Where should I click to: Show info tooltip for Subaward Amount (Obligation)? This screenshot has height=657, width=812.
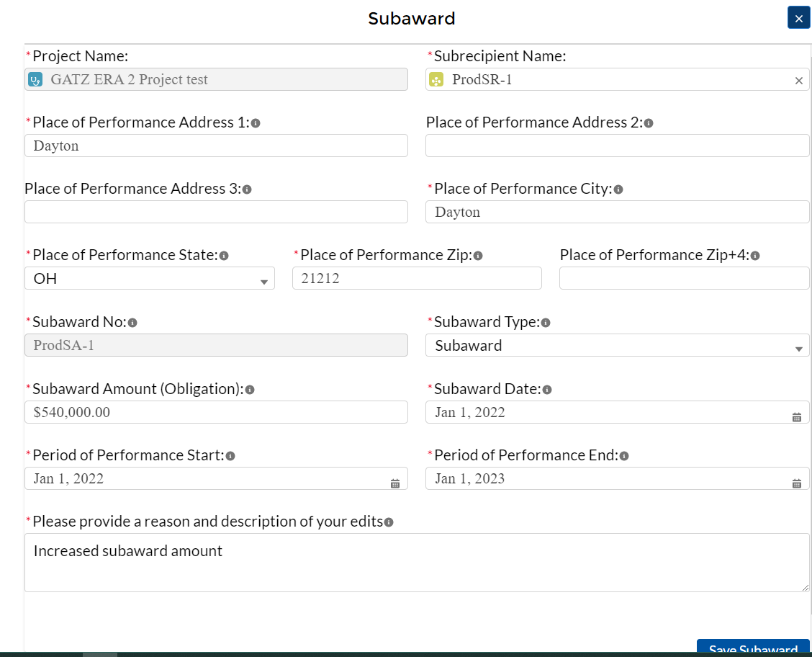(x=250, y=390)
